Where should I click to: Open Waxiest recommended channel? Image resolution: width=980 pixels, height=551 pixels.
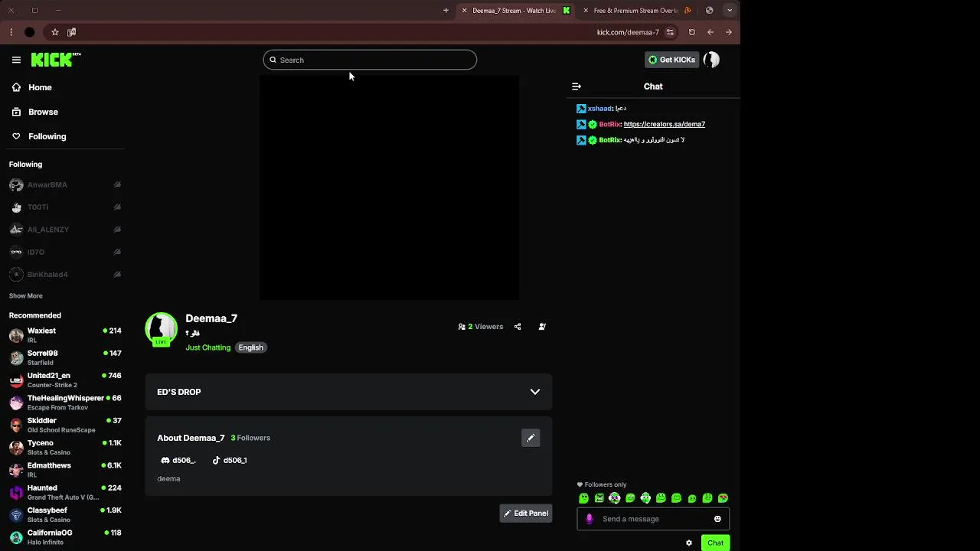[x=64, y=335]
